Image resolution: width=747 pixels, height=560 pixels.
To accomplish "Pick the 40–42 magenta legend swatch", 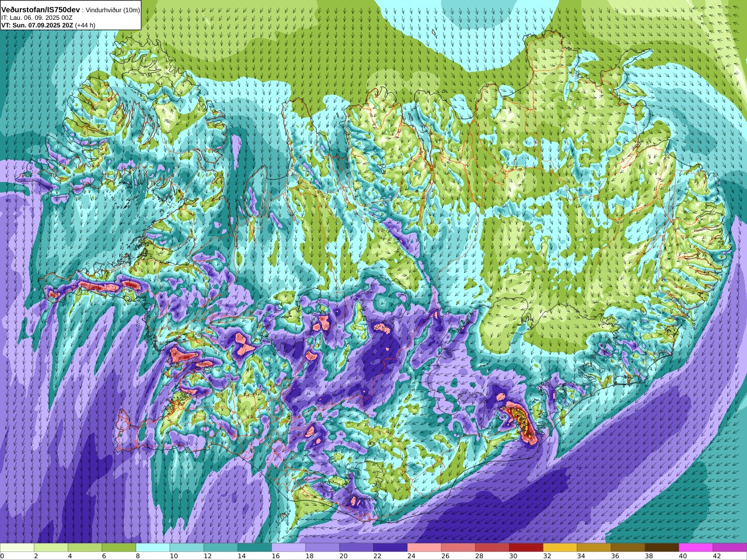I will click(x=696, y=548).
